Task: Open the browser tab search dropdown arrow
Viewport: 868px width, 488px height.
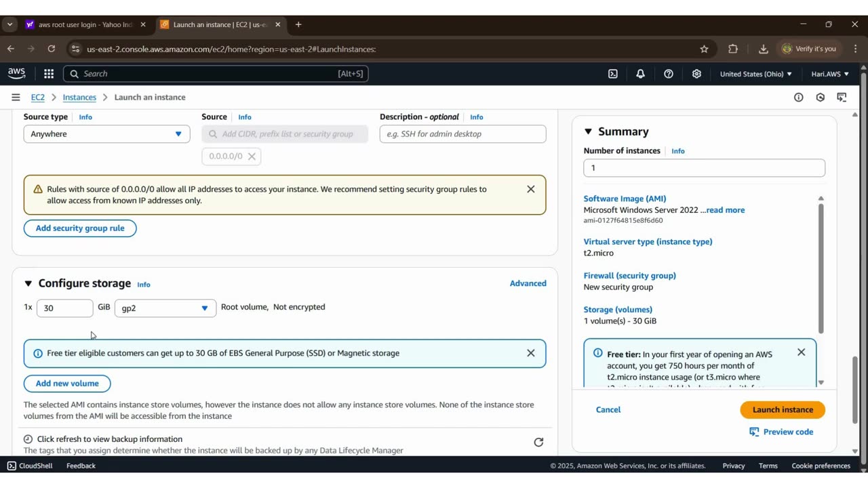Action: tap(9, 24)
